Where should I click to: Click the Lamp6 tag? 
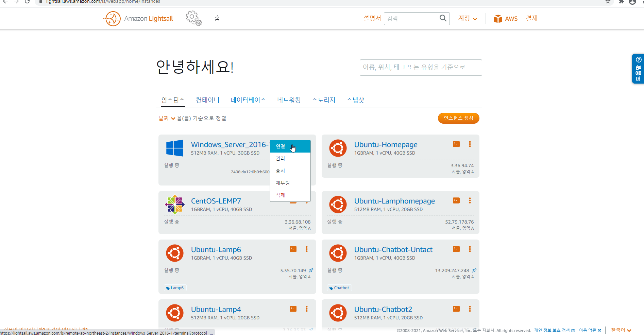pyautogui.click(x=175, y=288)
